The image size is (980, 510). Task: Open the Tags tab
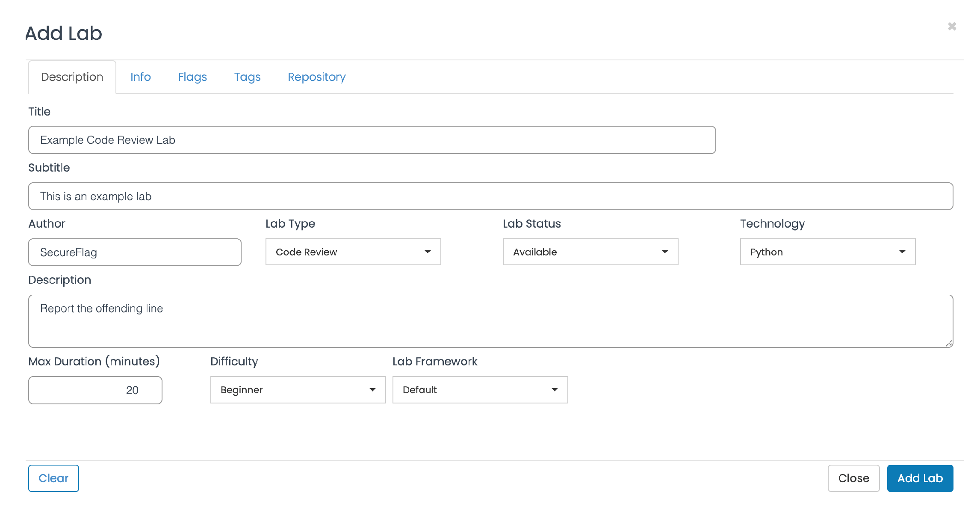[x=247, y=77]
